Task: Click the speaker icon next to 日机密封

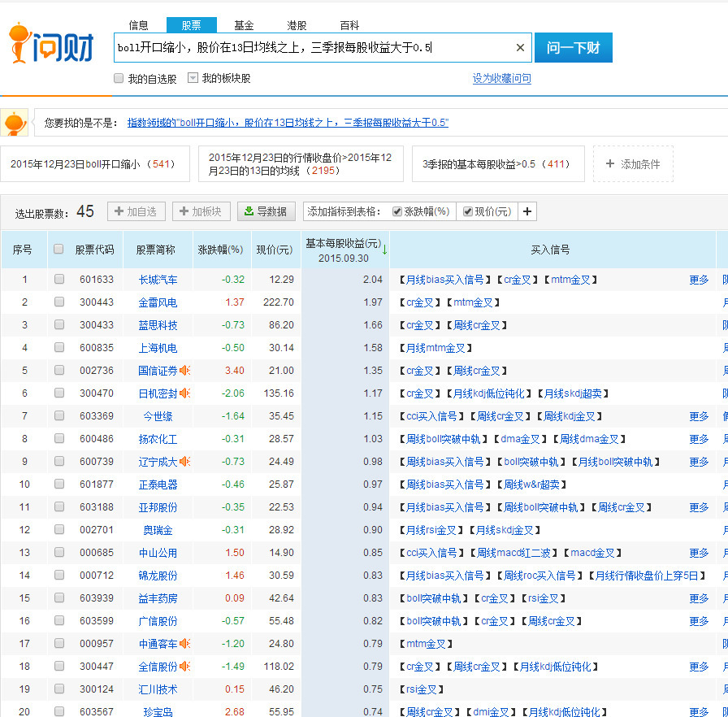Action: click(x=184, y=393)
